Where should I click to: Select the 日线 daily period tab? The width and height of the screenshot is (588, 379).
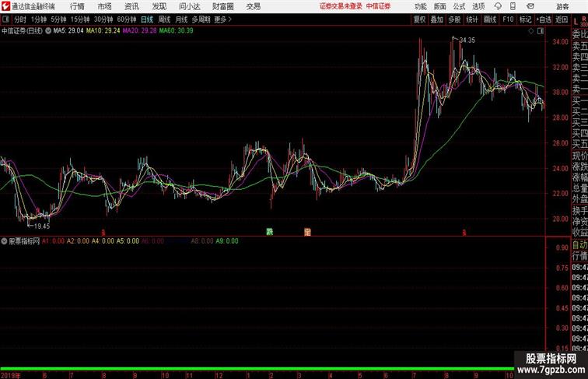(x=147, y=19)
